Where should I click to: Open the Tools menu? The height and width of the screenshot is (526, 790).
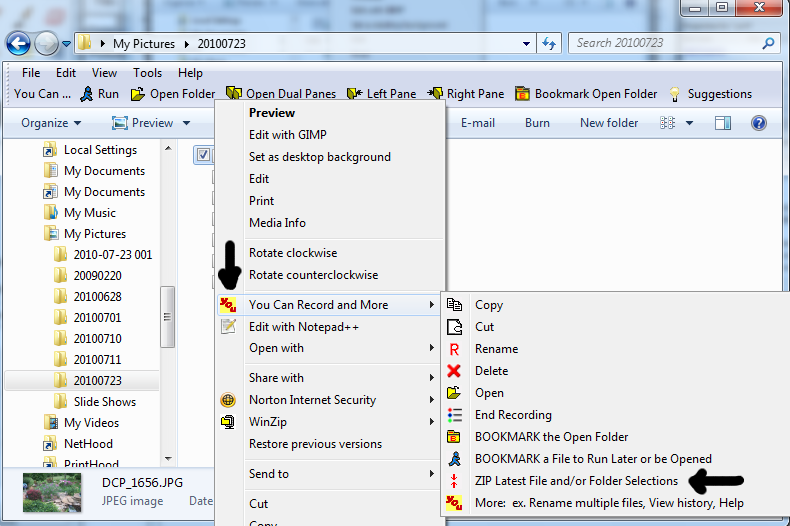[147, 73]
